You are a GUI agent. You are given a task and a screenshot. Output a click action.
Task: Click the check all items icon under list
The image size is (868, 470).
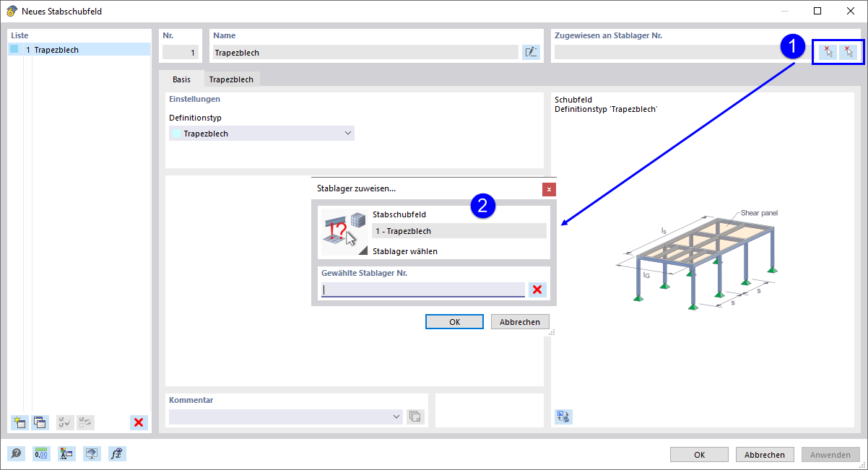pyautogui.click(x=65, y=422)
